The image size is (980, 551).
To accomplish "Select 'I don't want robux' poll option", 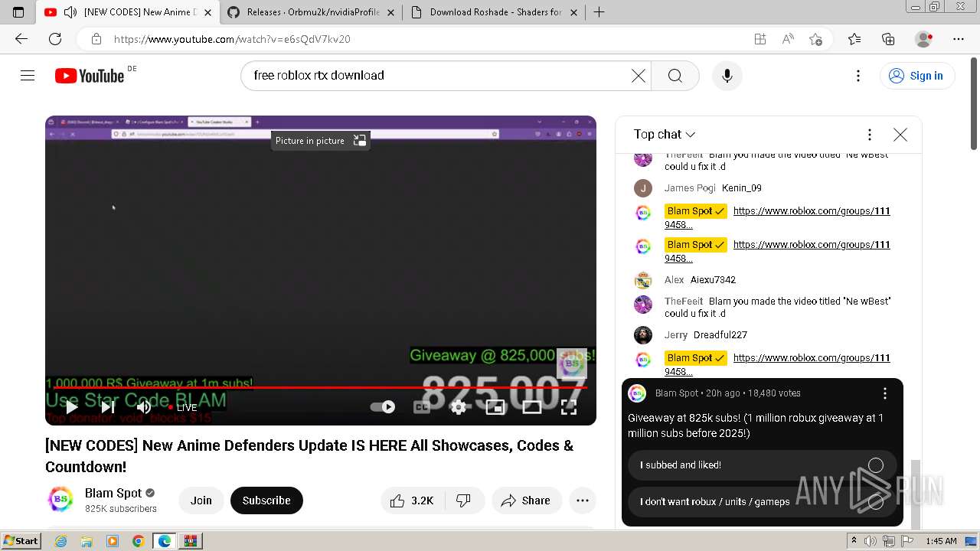I will coord(762,502).
